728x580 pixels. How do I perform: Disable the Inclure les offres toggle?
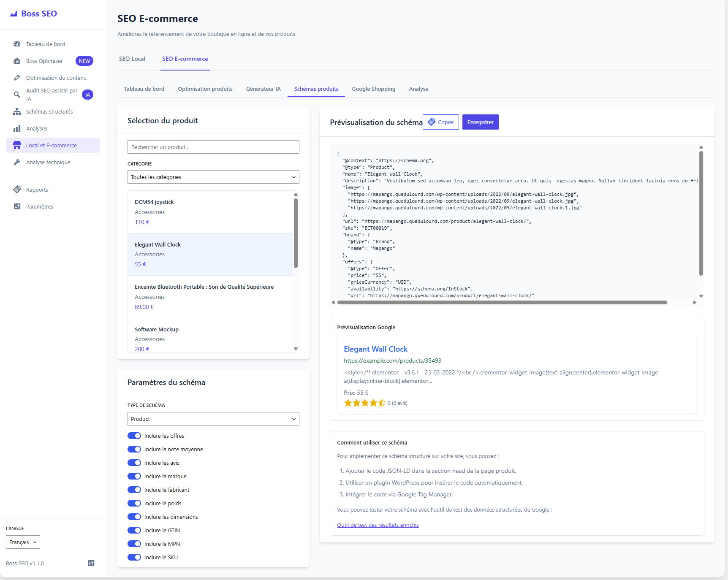(x=134, y=436)
